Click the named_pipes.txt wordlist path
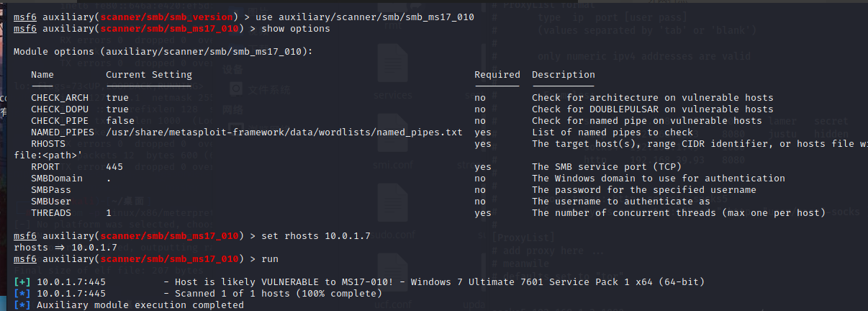The height and width of the screenshot is (311, 868). point(284,132)
